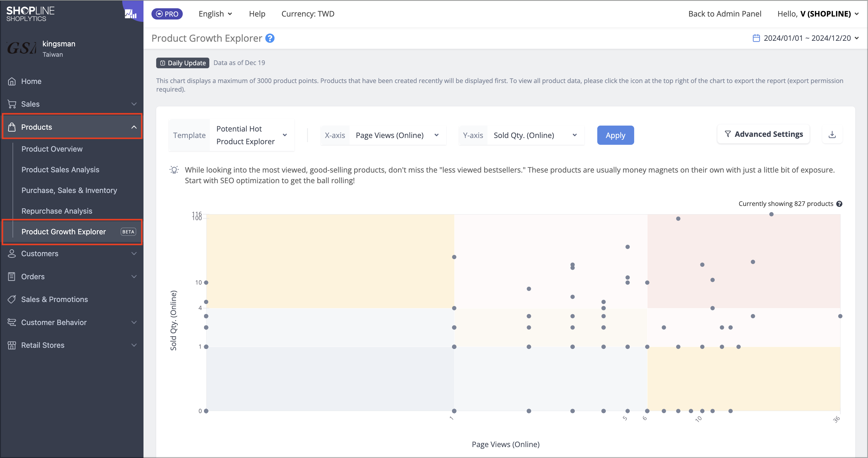Click the Currently showing 827 products text
Image resolution: width=868 pixels, height=458 pixels.
tap(786, 204)
